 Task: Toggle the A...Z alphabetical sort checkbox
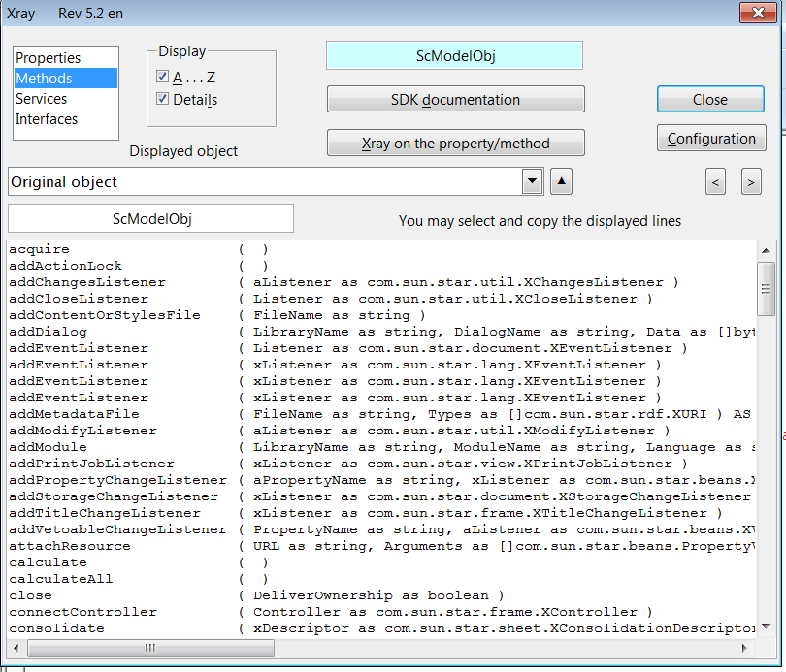point(162,77)
